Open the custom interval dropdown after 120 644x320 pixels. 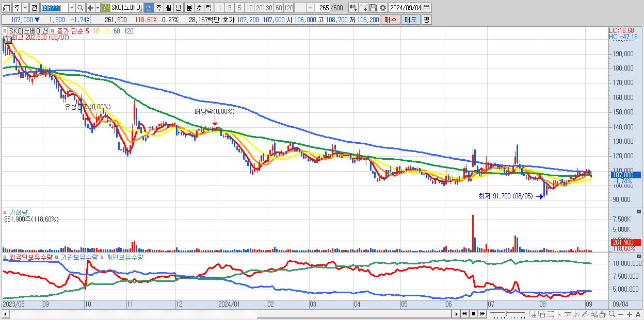coord(310,8)
